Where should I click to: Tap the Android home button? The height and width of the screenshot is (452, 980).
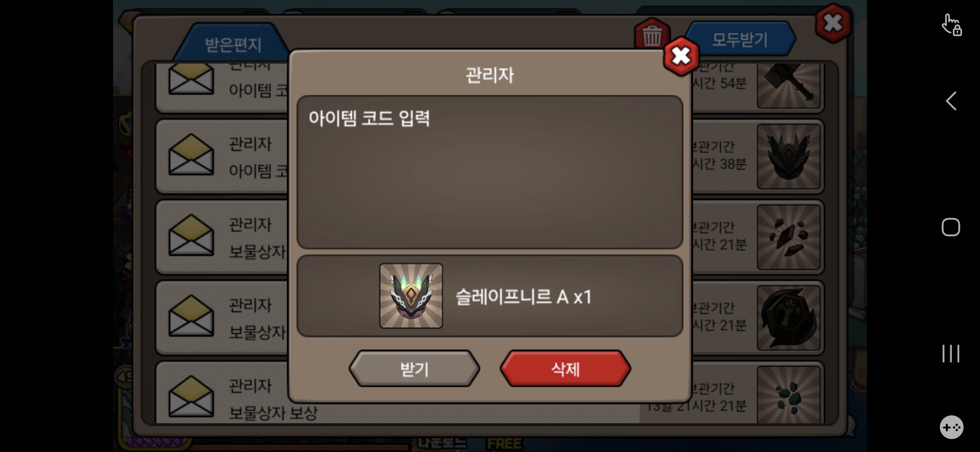951,227
